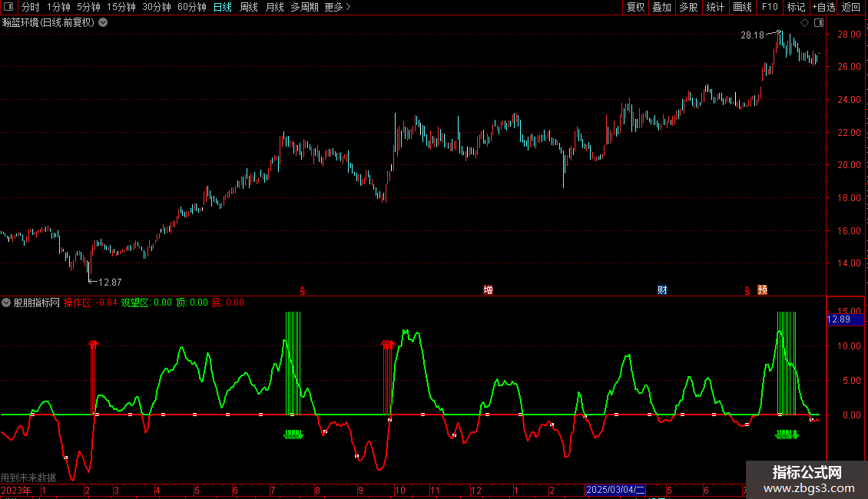Click the 12.87 low price label
Viewport: 868px width, 499px height.
[x=110, y=283]
